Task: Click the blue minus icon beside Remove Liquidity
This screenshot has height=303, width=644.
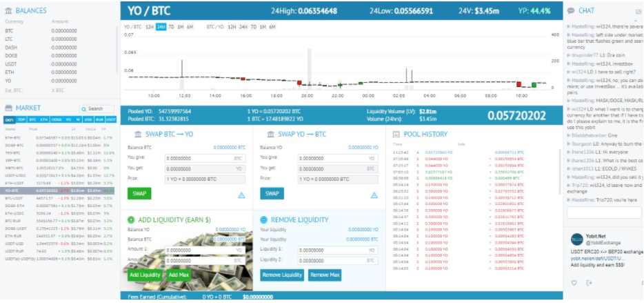Action: (x=263, y=220)
